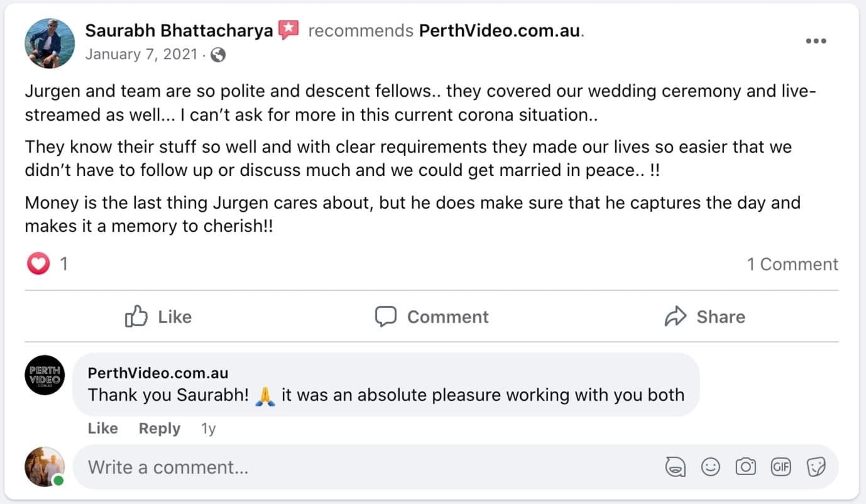Click the recommendation star badge icon
The image size is (866, 504).
coord(288,30)
